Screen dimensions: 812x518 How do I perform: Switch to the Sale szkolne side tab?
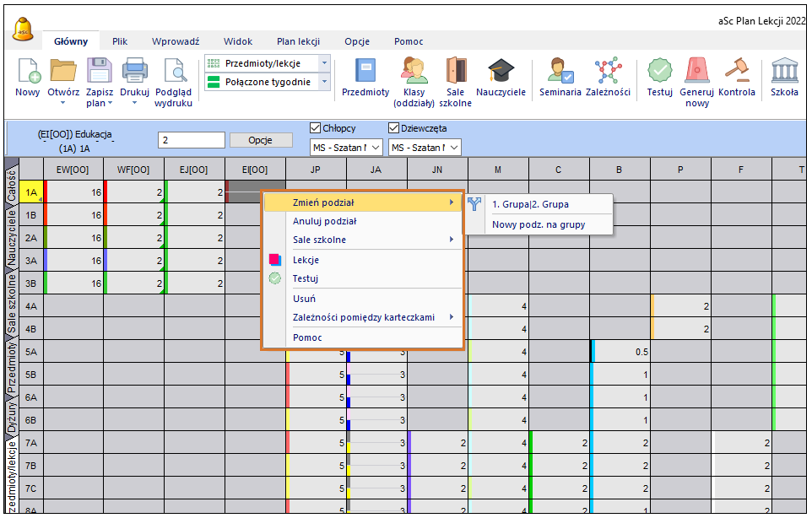click(11, 303)
